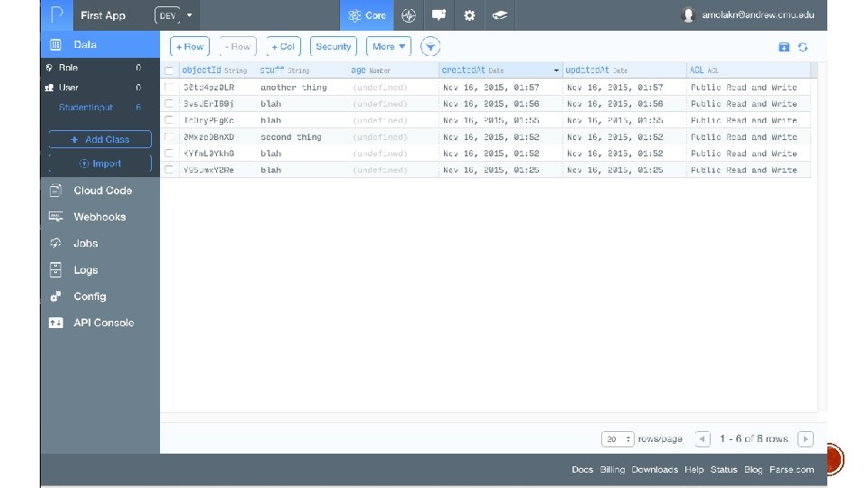Click the Jobs icon
This screenshot has width=868, height=488.
(x=55, y=243)
